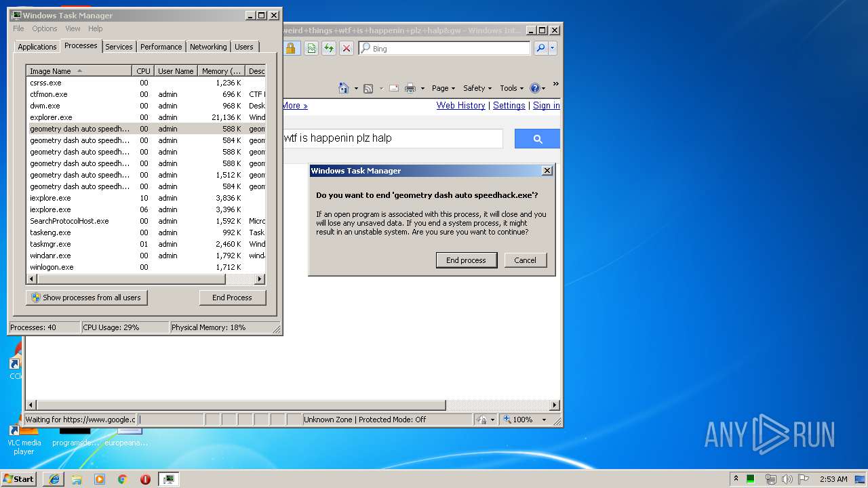Select the ctfmon.exe process row
The width and height of the screenshot is (868, 488).
click(x=146, y=94)
